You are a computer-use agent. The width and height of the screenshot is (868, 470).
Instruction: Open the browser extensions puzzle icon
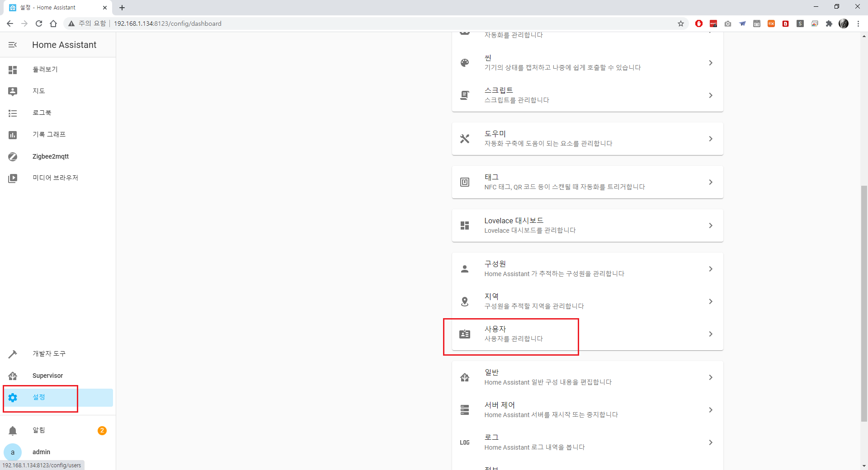pyautogui.click(x=829, y=23)
